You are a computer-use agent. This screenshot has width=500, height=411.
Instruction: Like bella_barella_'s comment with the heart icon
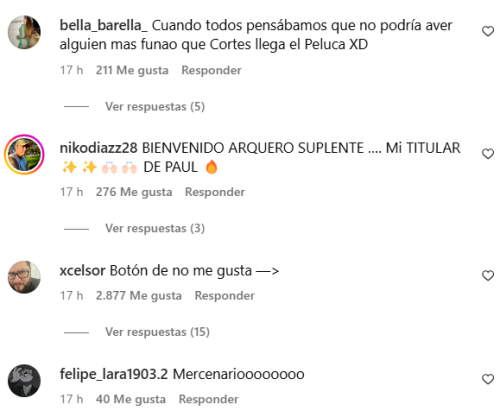[488, 31]
